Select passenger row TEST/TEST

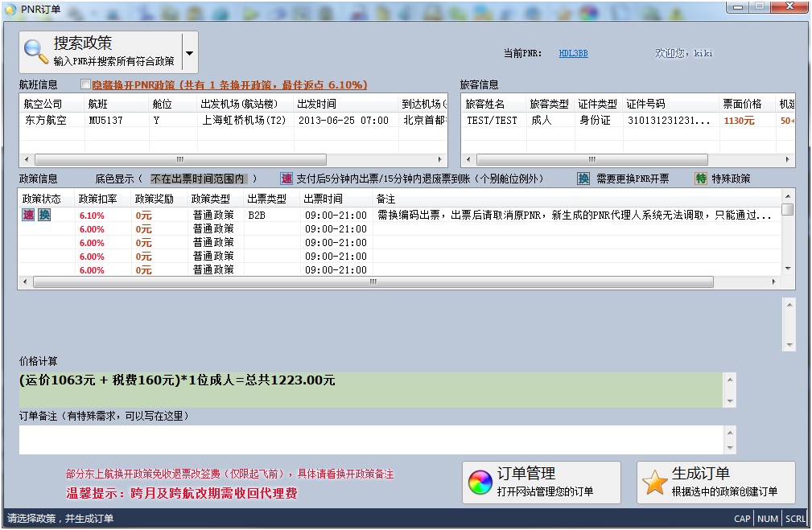[x=492, y=121]
